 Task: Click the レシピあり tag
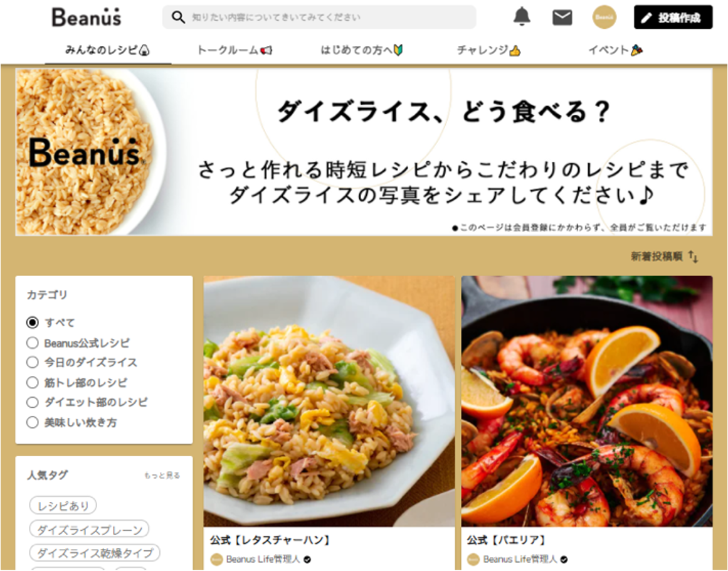click(63, 506)
